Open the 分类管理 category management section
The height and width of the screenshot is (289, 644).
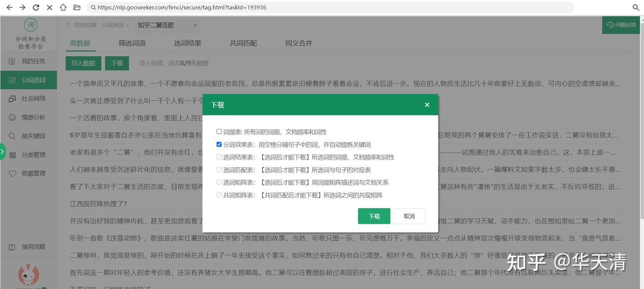(28, 155)
